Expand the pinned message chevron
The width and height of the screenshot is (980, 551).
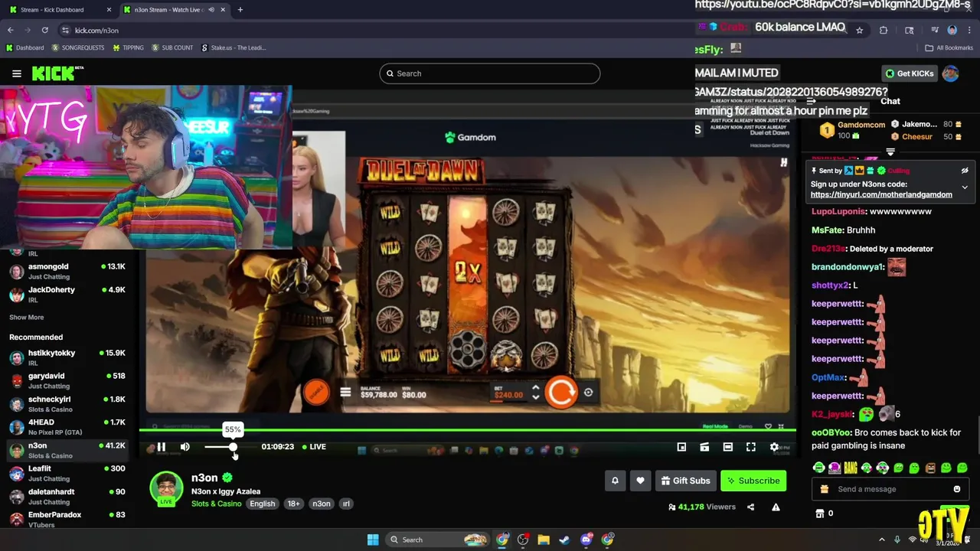coord(965,187)
